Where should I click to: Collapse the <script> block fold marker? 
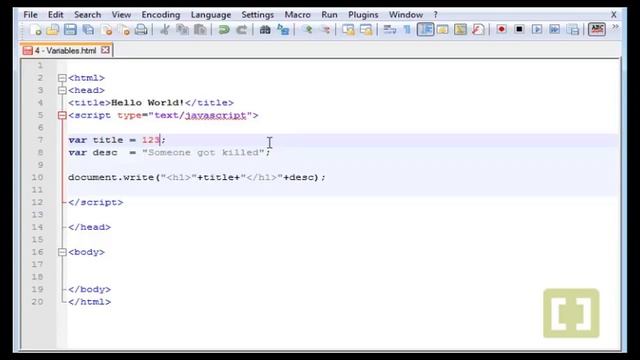pyautogui.click(x=62, y=116)
